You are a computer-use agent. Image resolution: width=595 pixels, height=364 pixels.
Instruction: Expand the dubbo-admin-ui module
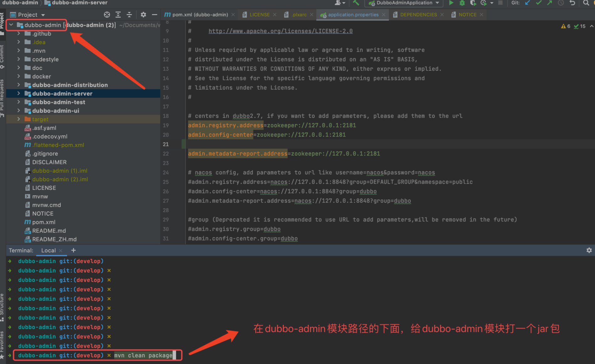pos(18,110)
